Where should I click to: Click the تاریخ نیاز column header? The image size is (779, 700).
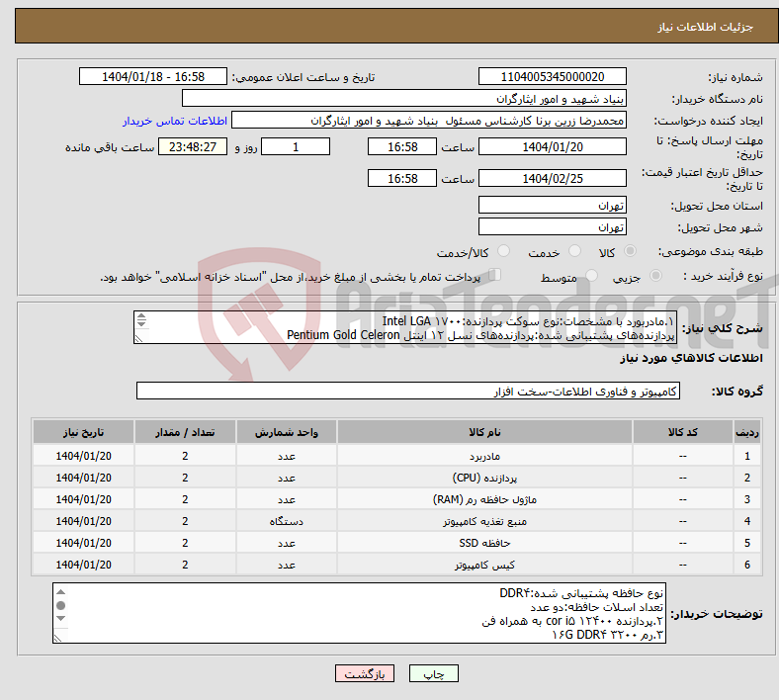pos(83,432)
